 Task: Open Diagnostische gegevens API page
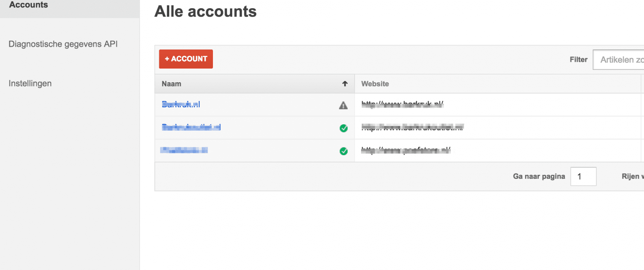[x=63, y=44]
